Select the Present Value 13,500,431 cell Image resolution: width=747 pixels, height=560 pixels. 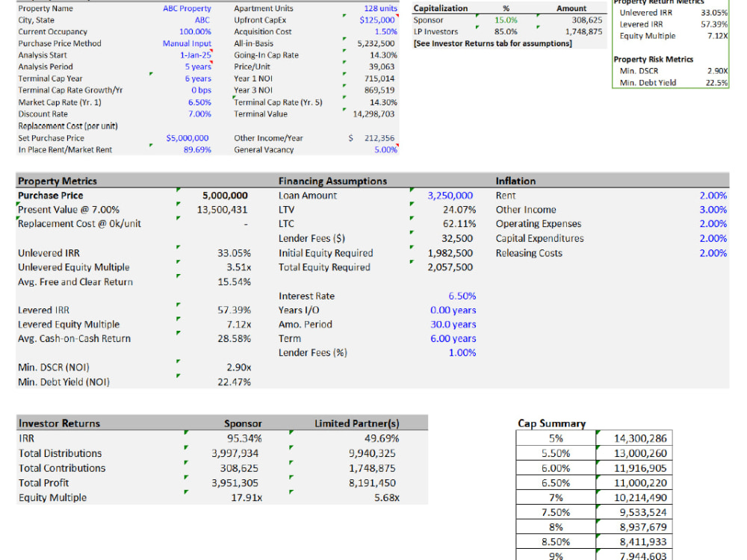click(222, 210)
